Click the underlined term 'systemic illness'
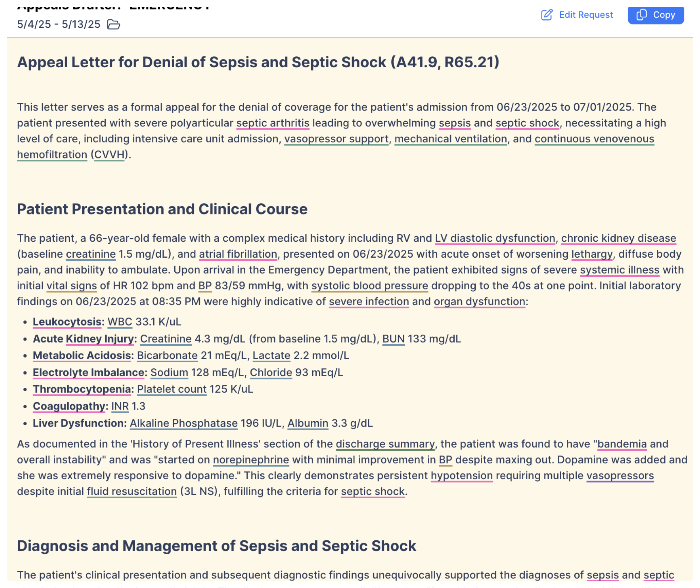The width and height of the screenshot is (700, 588). 619,270
